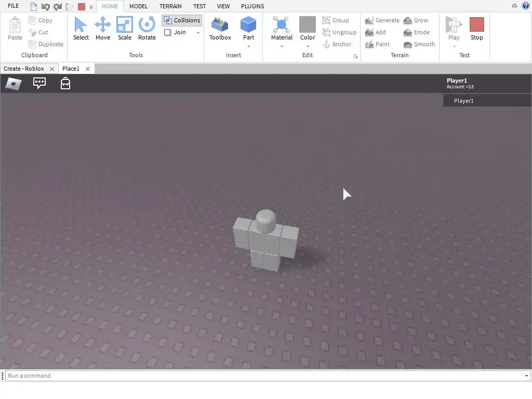The width and height of the screenshot is (532, 399).
Task: Open the in-game Roblox menu
Action: [14, 84]
